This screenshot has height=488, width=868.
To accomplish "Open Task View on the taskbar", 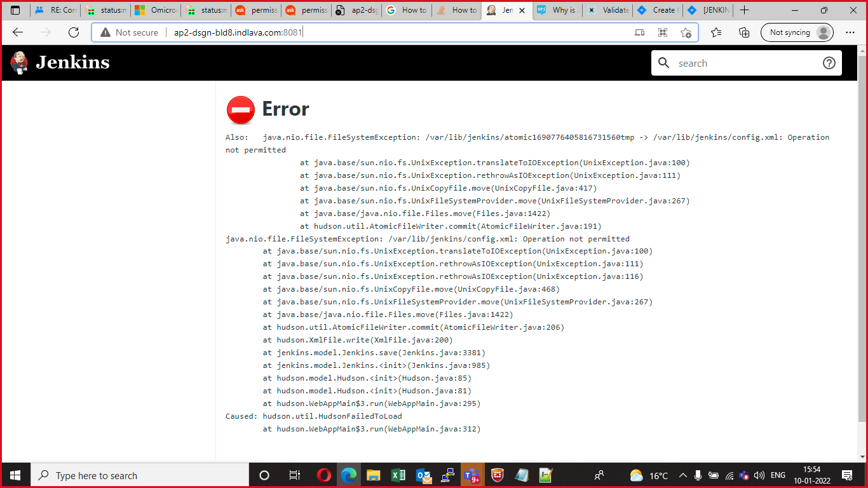I will [x=295, y=475].
